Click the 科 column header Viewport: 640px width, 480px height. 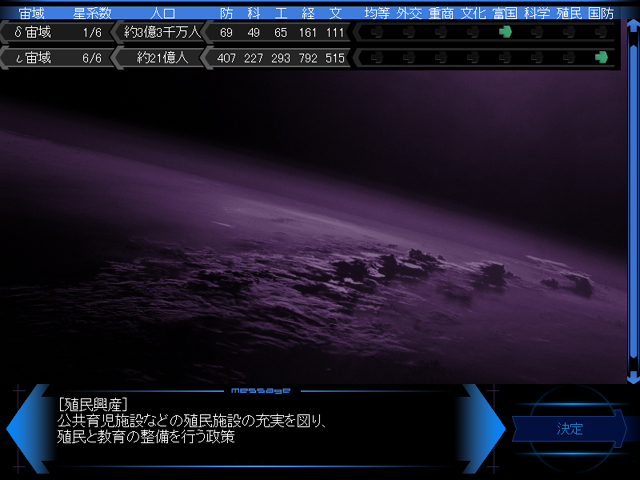click(253, 13)
